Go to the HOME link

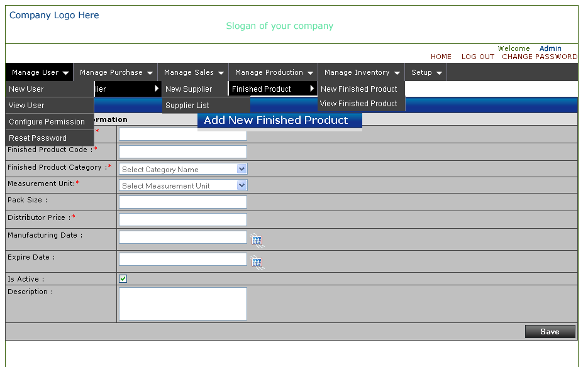click(x=441, y=57)
